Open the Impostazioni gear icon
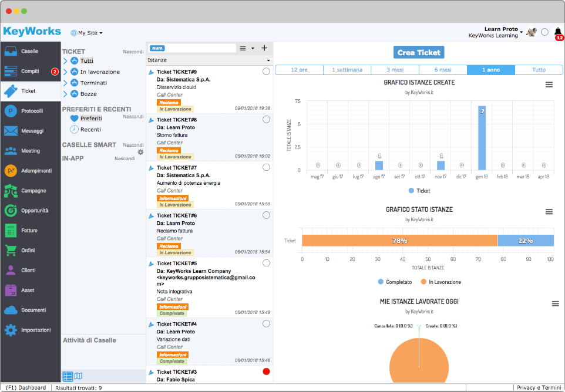Image resolution: width=565 pixels, height=392 pixels. coord(11,330)
